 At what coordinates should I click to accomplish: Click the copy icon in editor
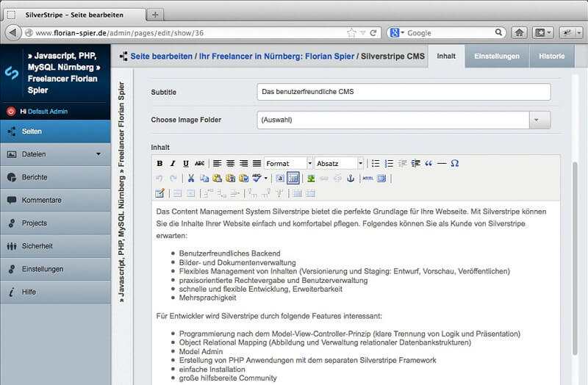[204, 179]
